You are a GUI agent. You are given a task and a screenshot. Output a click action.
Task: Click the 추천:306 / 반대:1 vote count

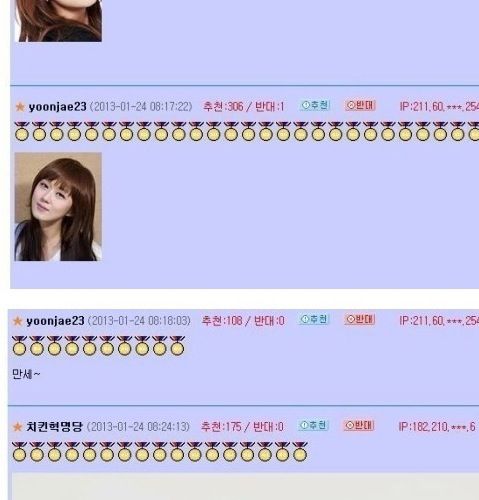click(x=244, y=107)
